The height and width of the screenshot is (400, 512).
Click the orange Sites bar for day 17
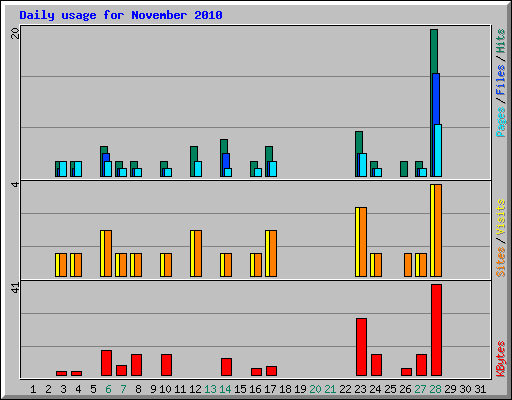[273, 253]
